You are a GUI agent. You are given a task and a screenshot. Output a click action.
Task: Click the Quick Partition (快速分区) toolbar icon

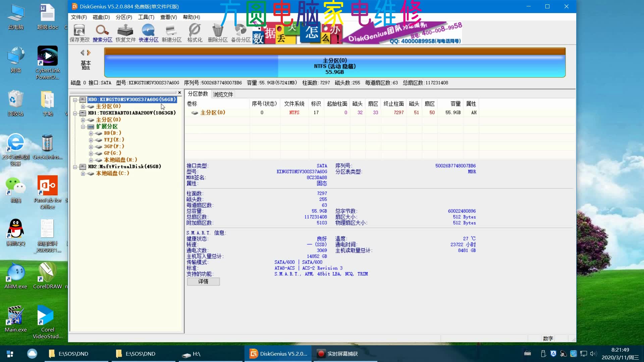149,33
